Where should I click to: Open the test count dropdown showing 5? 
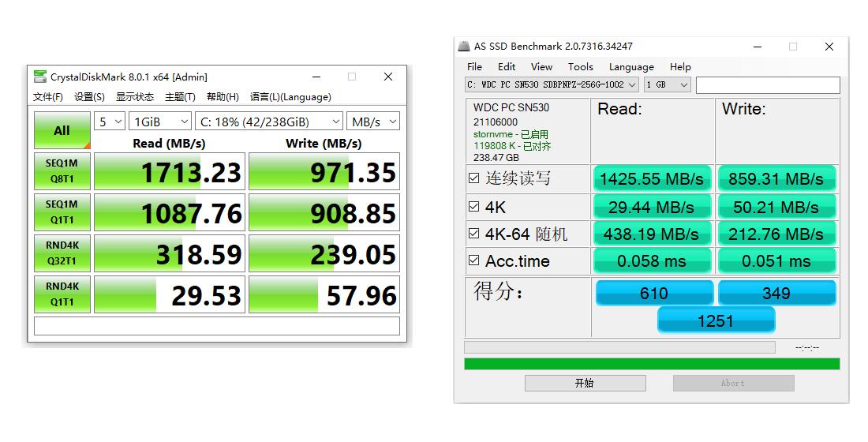pos(110,122)
